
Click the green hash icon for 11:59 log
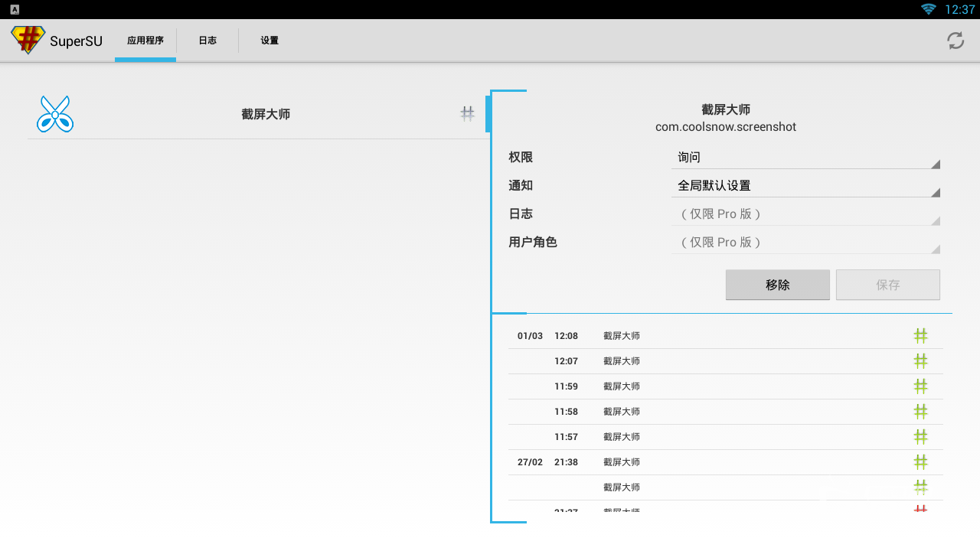pos(920,386)
